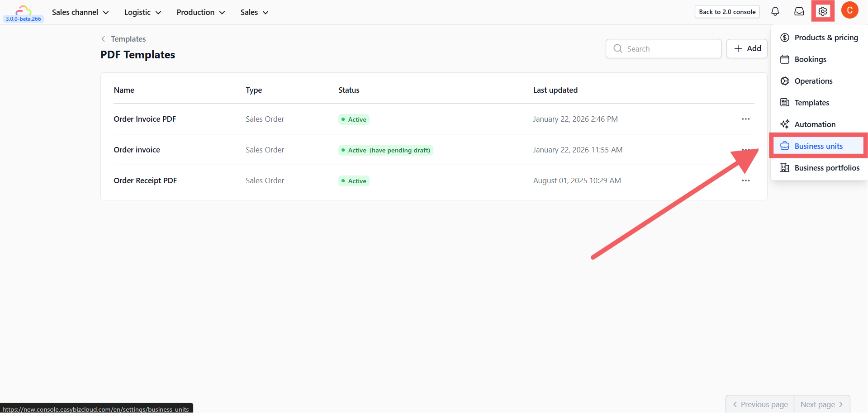Click Sales Order type in Order Receipt PDF row
868x413 pixels.
(265, 180)
